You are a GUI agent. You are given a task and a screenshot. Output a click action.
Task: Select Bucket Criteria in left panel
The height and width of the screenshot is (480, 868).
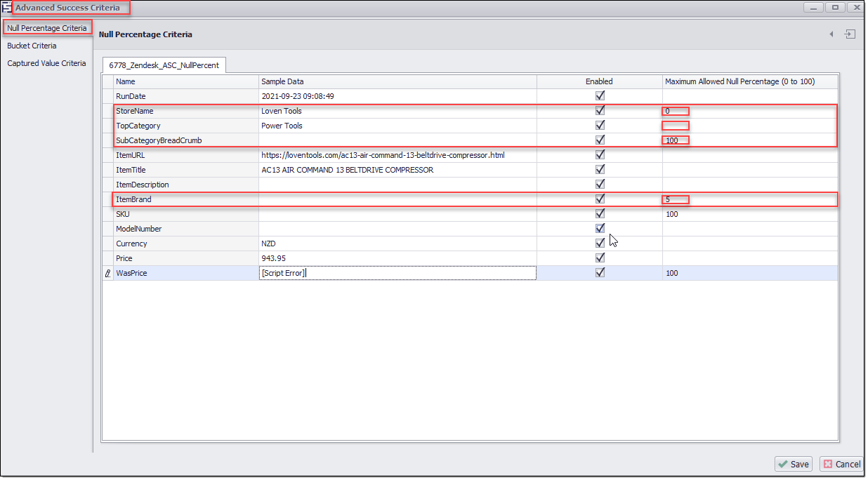(x=32, y=46)
